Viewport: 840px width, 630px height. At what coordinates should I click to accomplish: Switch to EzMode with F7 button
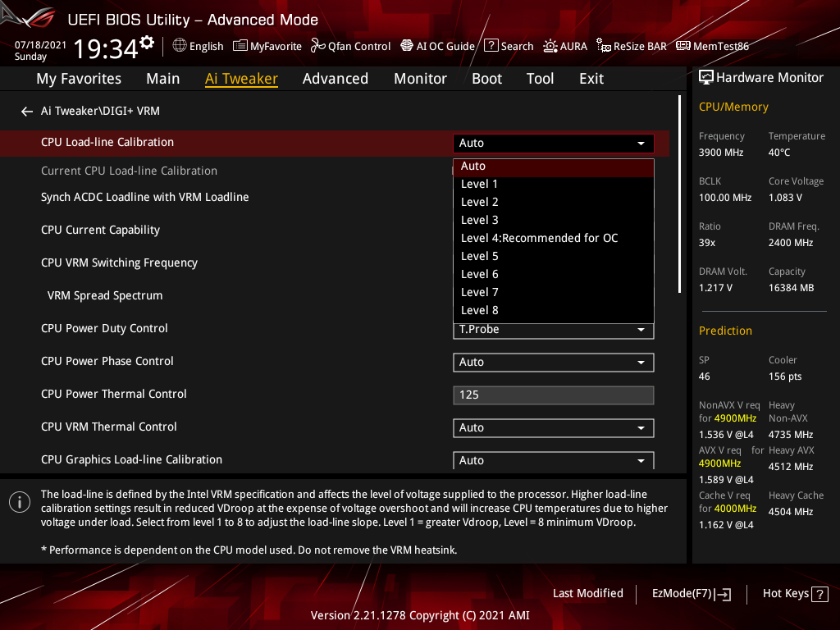[691, 593]
